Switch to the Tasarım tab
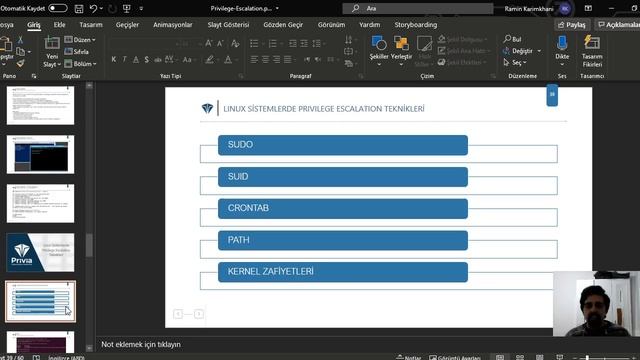 91,25
